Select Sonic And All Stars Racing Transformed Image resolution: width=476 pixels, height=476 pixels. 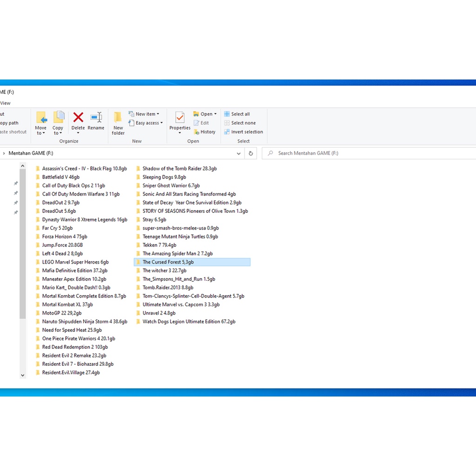[186, 194]
